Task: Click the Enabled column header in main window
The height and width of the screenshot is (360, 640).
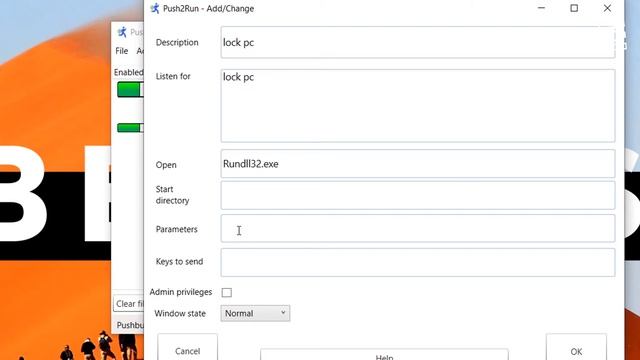Action: click(x=129, y=72)
